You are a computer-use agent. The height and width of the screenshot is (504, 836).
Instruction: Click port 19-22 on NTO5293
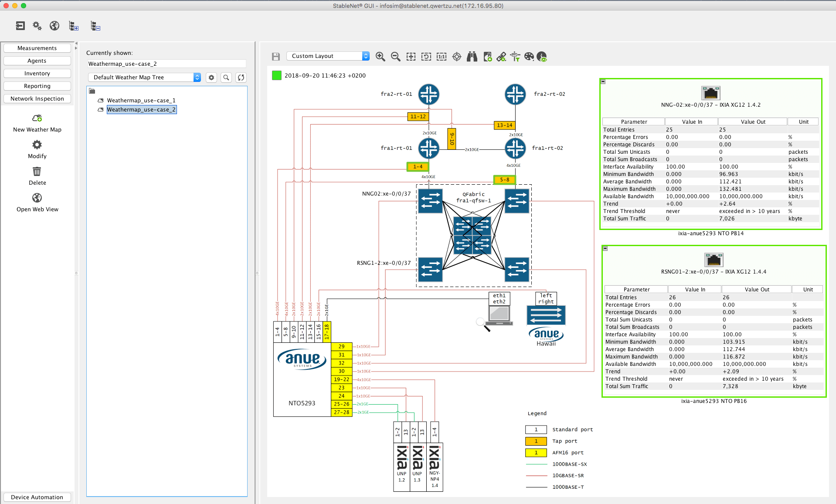[x=341, y=379]
